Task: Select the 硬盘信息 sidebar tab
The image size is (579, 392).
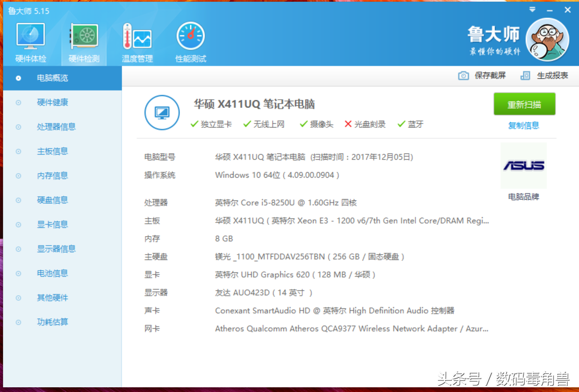Action: point(63,200)
